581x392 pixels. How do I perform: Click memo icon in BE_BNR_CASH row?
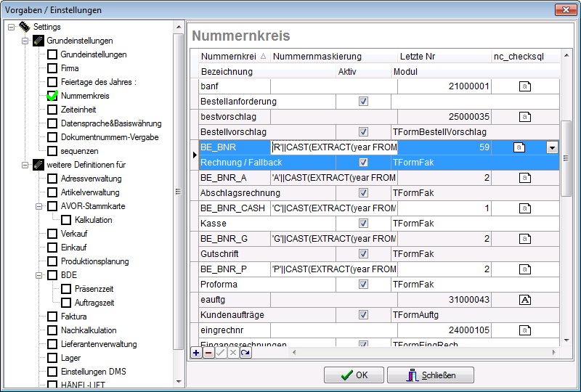524,208
